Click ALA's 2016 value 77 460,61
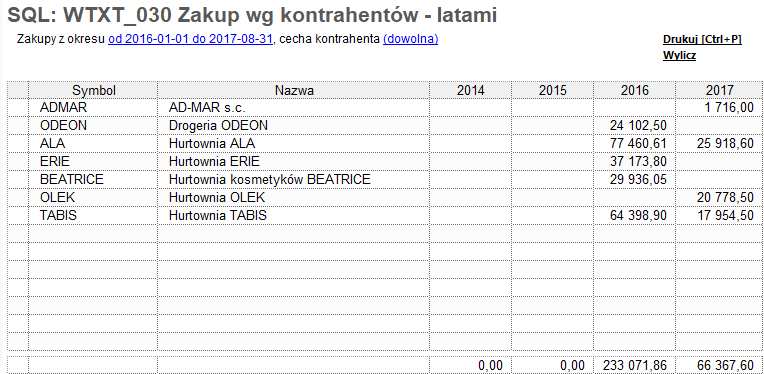764x374 pixels. coord(635,144)
